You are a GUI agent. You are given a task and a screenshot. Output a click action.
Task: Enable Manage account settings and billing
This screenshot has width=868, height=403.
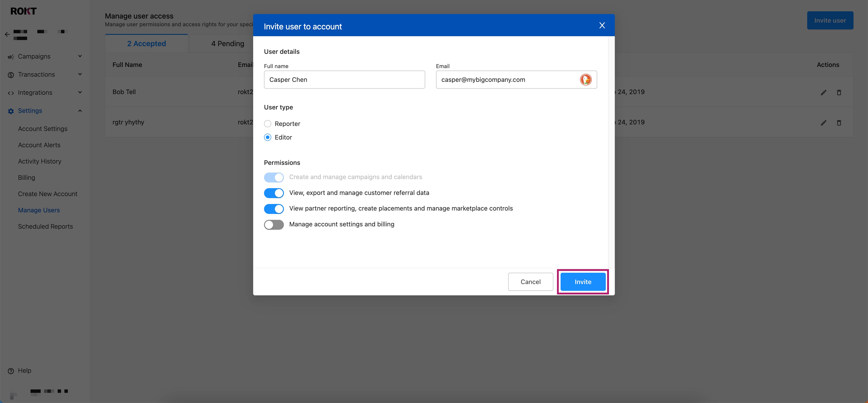[274, 225]
